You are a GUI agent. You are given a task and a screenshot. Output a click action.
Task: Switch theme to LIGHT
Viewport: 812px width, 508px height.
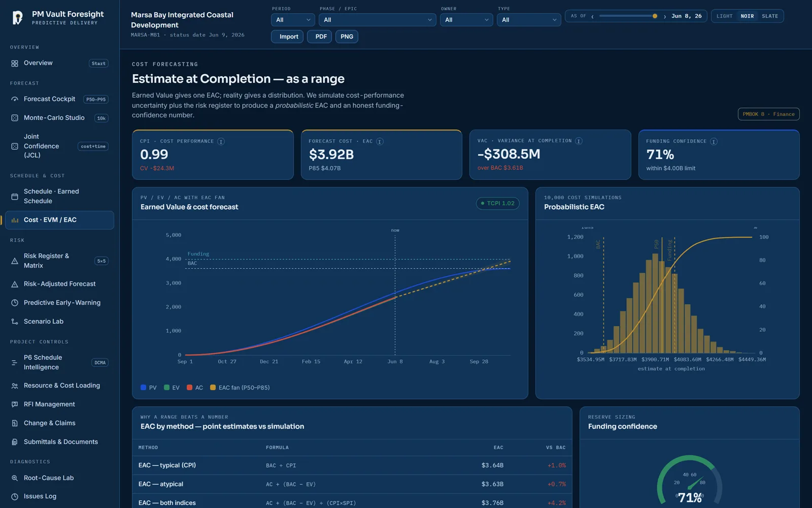pyautogui.click(x=724, y=16)
